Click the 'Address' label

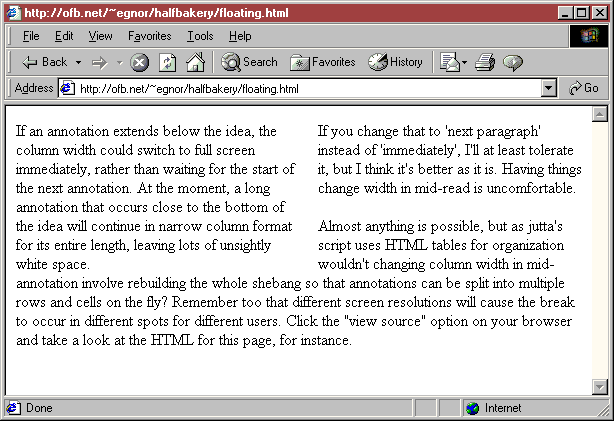click(x=34, y=88)
